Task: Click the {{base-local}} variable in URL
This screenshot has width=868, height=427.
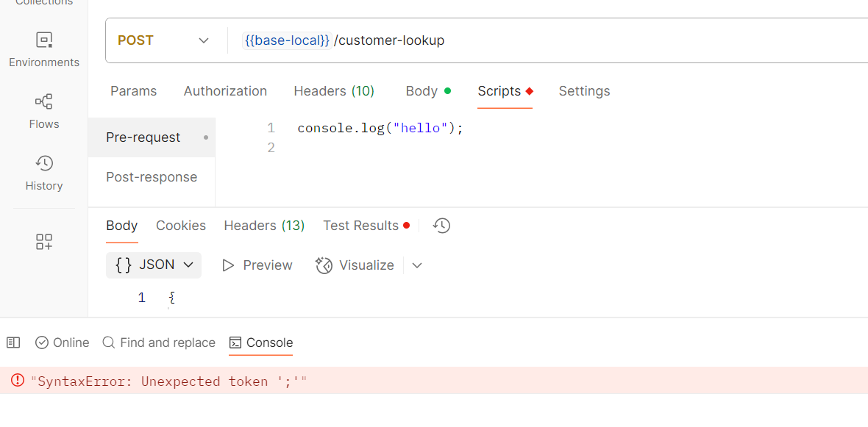Action: pyautogui.click(x=286, y=40)
